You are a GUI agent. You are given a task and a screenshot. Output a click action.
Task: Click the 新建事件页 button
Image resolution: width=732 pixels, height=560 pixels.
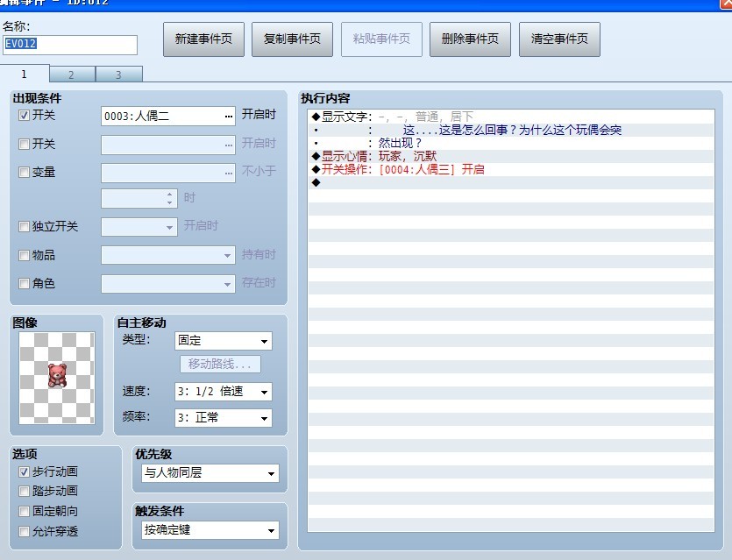(x=203, y=39)
